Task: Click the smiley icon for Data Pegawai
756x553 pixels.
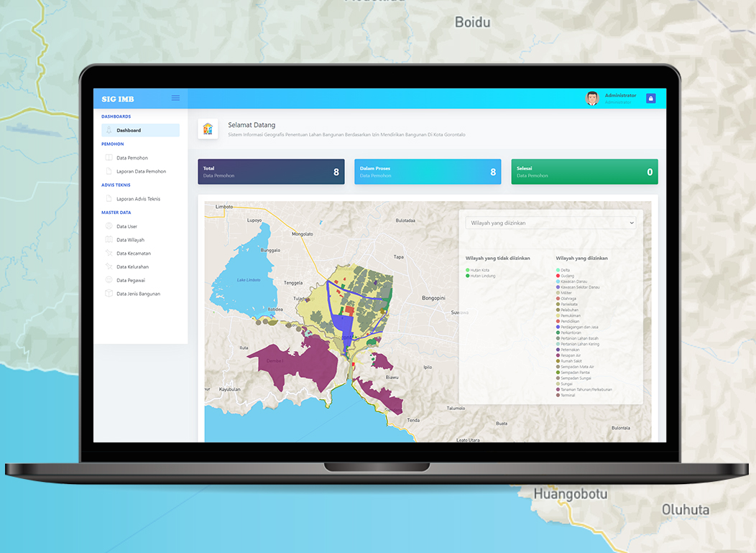Action: coord(109,280)
